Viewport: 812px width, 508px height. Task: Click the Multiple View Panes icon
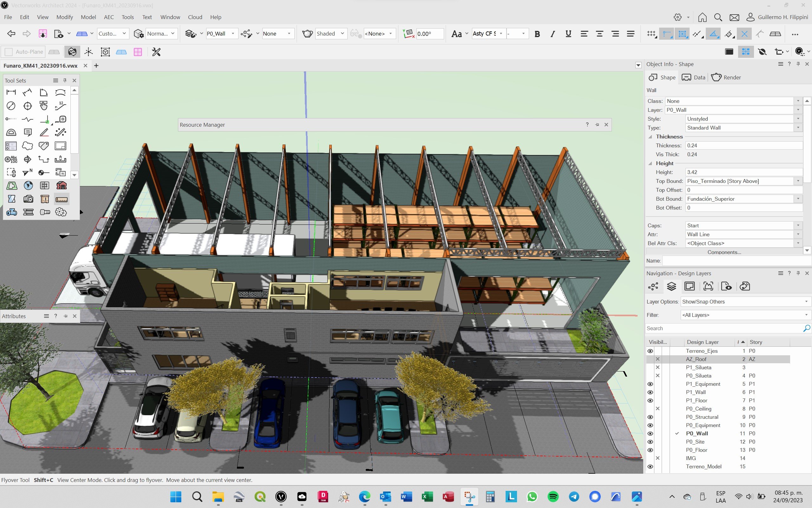tap(746, 52)
